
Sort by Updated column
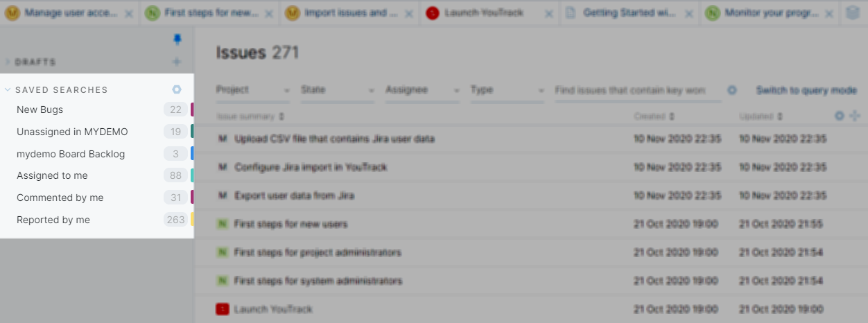(761, 116)
